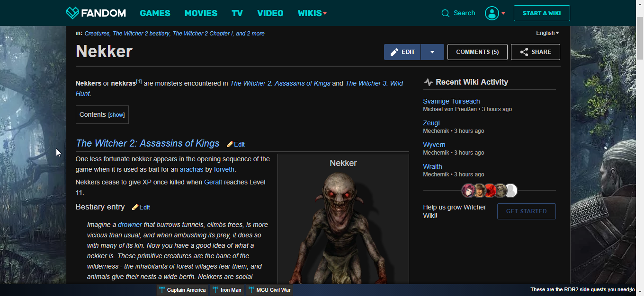Open Comments (5) section
The width and height of the screenshot is (644, 296).
point(477,52)
